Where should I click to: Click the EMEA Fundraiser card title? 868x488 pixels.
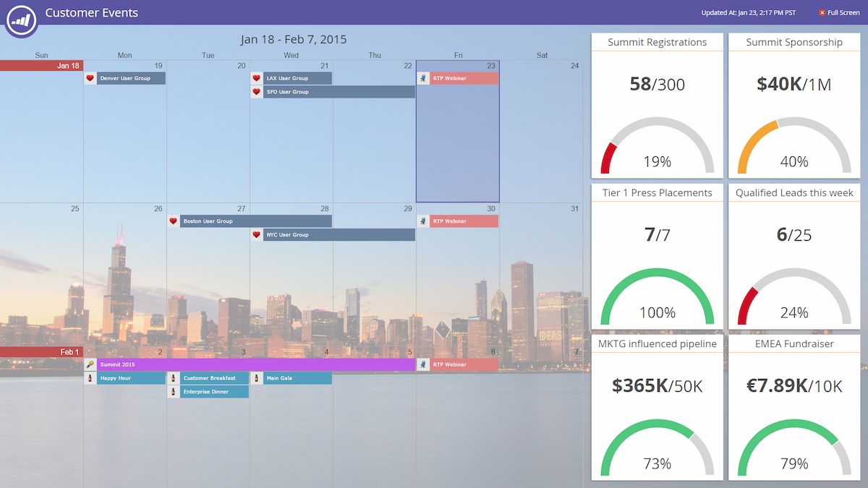[794, 344]
